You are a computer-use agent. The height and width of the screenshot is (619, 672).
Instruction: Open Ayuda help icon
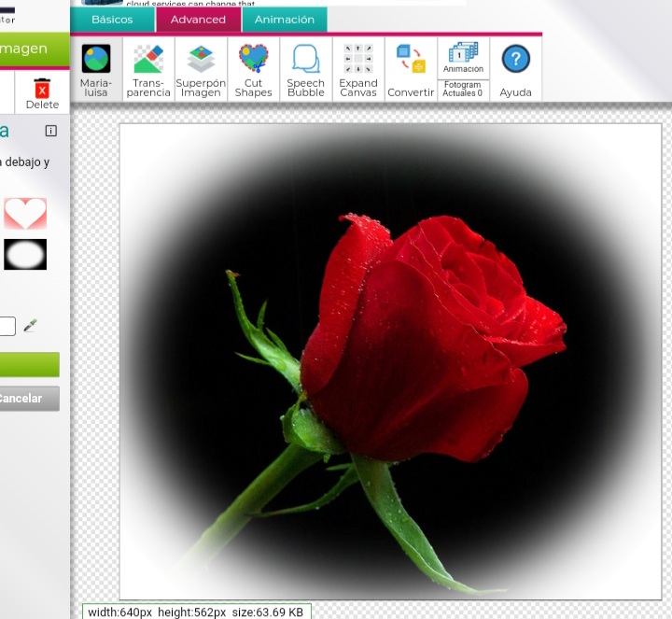pos(515,69)
